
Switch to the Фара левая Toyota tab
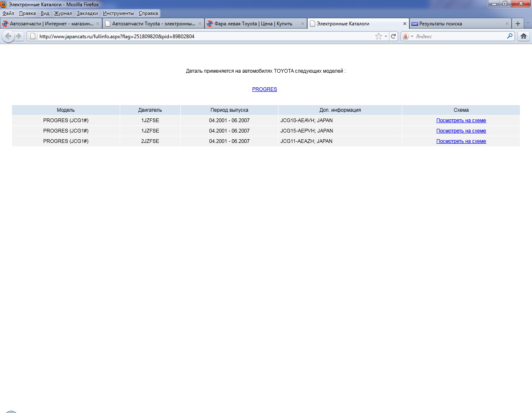point(253,24)
